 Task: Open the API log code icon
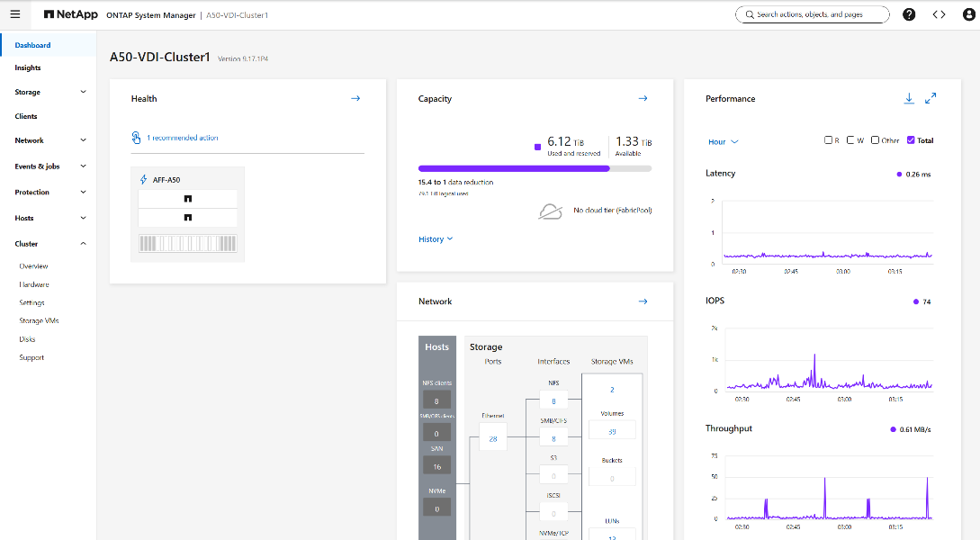pyautogui.click(x=939, y=14)
